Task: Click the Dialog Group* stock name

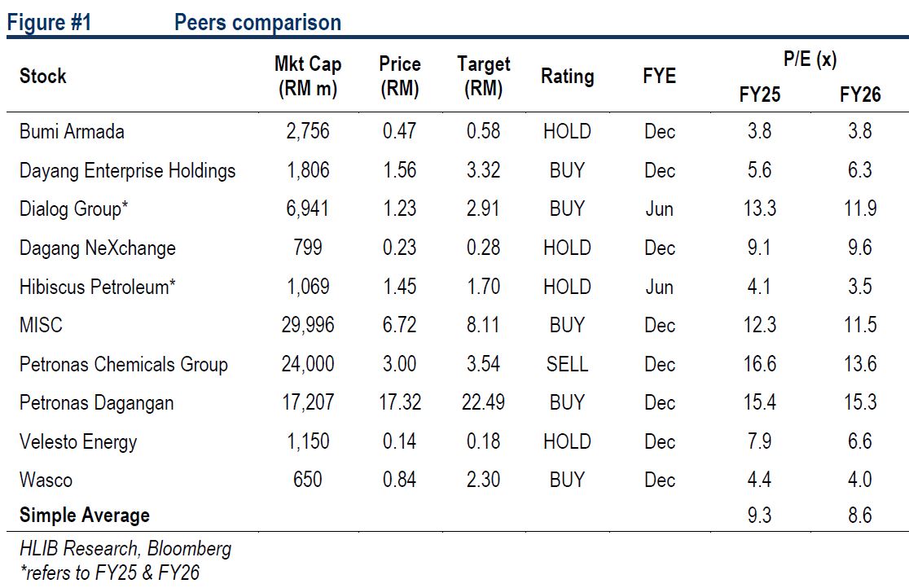Action: (74, 209)
